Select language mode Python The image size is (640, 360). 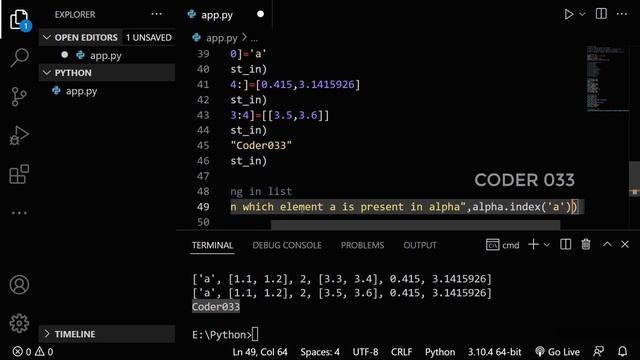point(440,352)
